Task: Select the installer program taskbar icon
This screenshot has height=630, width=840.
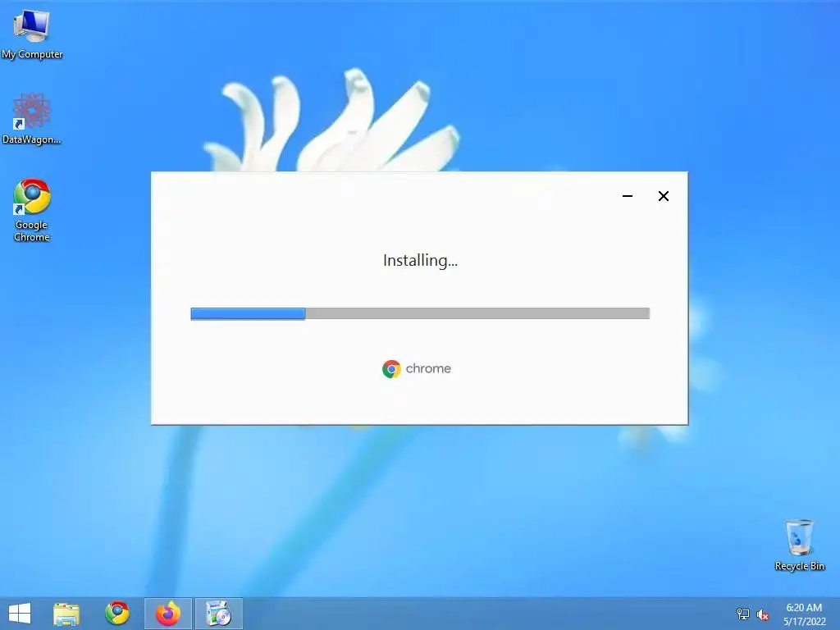Action: point(218,614)
